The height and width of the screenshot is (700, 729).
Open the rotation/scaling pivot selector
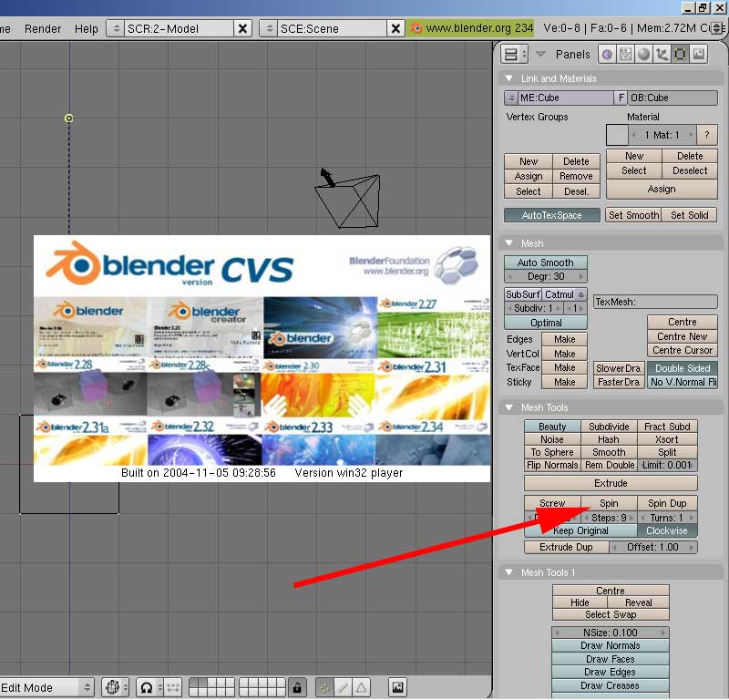pyautogui.click(x=149, y=687)
